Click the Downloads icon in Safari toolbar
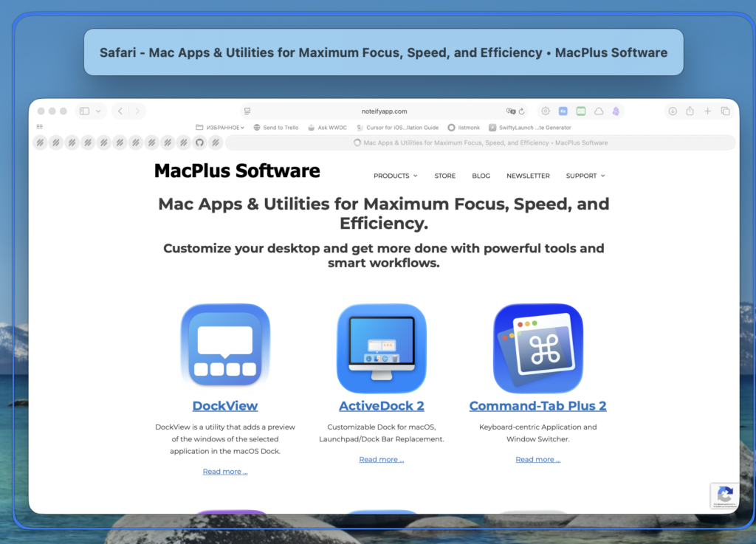756x544 pixels. click(673, 111)
